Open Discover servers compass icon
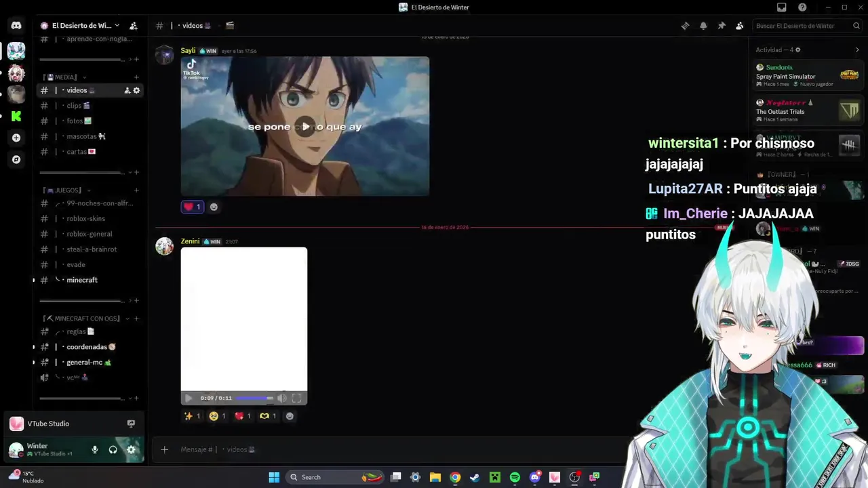This screenshot has width=868, height=488. point(16,159)
